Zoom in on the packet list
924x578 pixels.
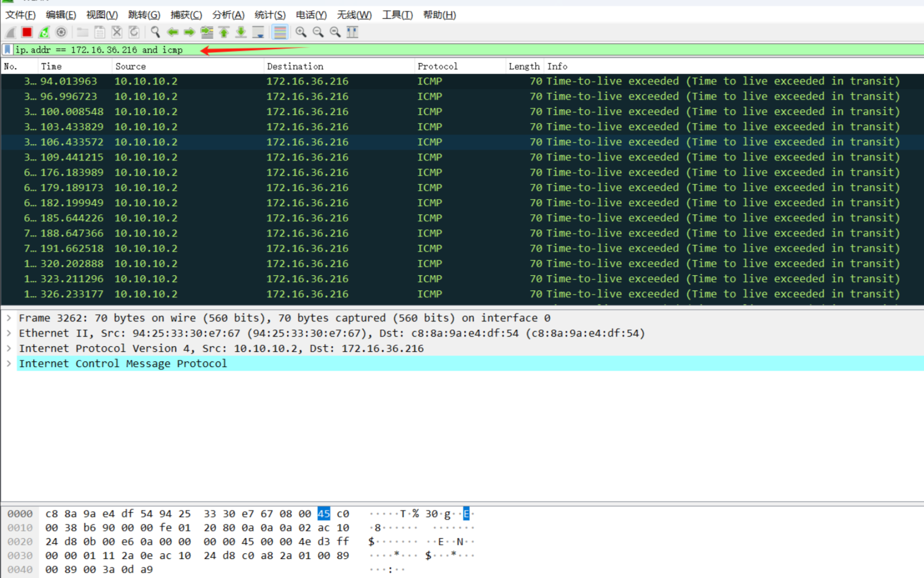pyautogui.click(x=300, y=32)
